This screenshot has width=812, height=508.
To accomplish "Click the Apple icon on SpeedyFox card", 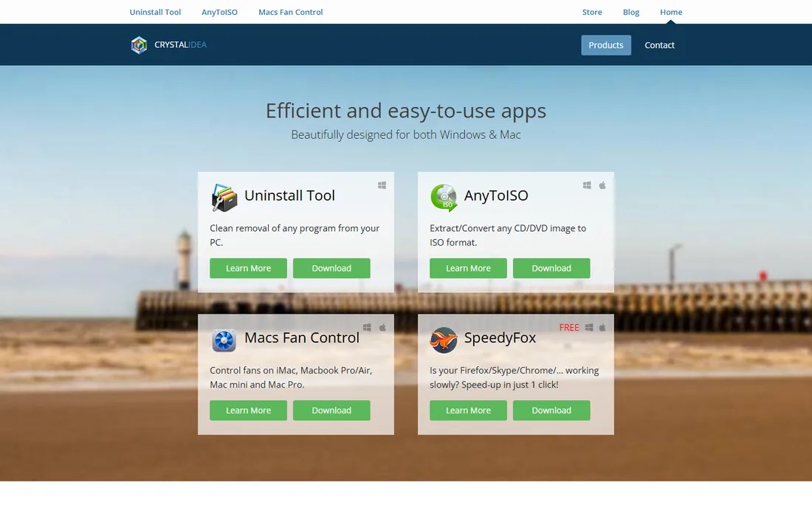I will tap(602, 327).
